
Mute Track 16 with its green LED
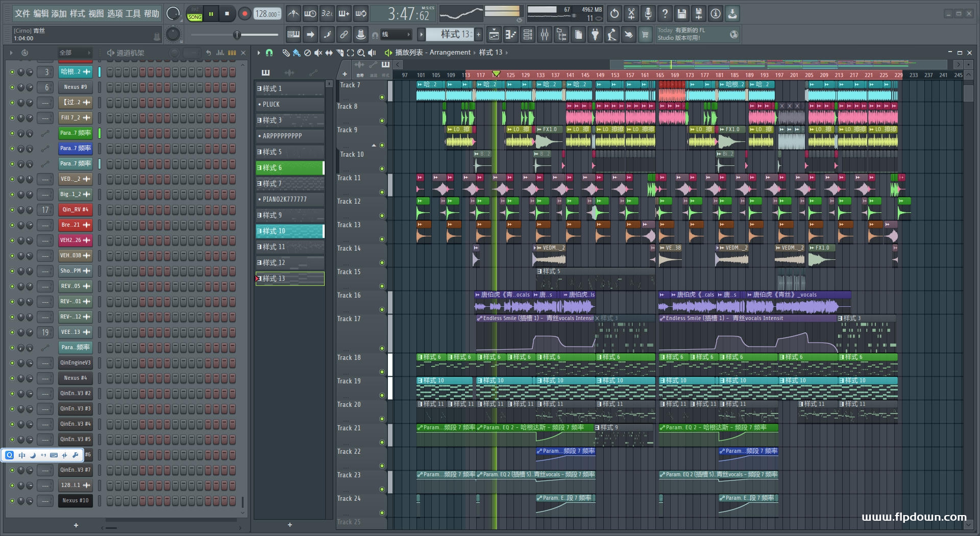click(x=382, y=309)
